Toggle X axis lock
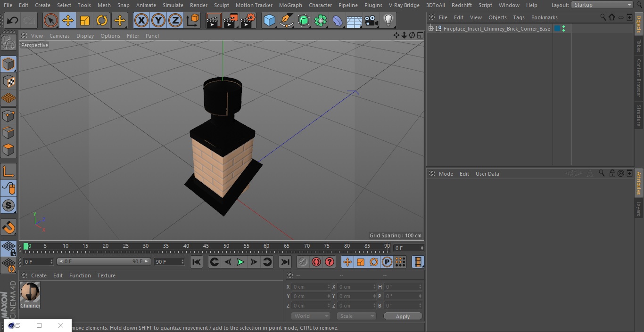The height and width of the screenshot is (332, 644). pos(141,20)
